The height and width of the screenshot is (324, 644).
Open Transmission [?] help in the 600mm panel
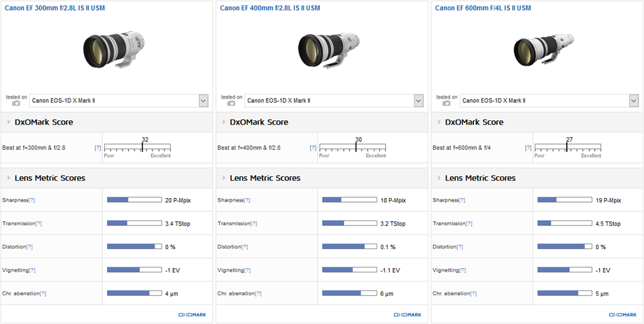469,224
